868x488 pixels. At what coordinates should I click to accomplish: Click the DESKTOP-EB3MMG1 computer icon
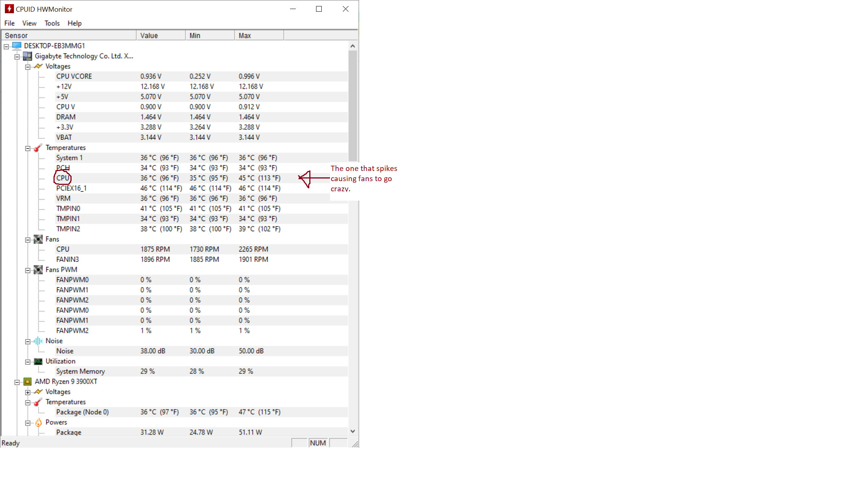click(x=17, y=46)
